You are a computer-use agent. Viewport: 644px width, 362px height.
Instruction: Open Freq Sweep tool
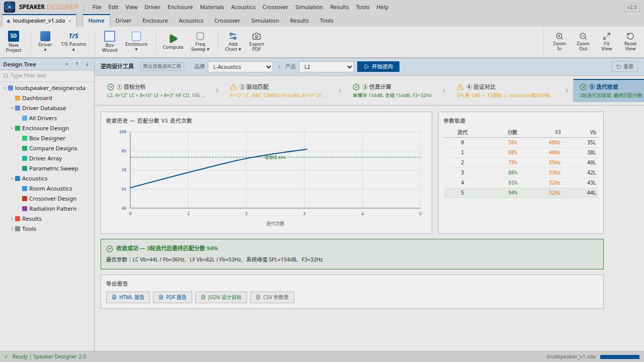200,41
